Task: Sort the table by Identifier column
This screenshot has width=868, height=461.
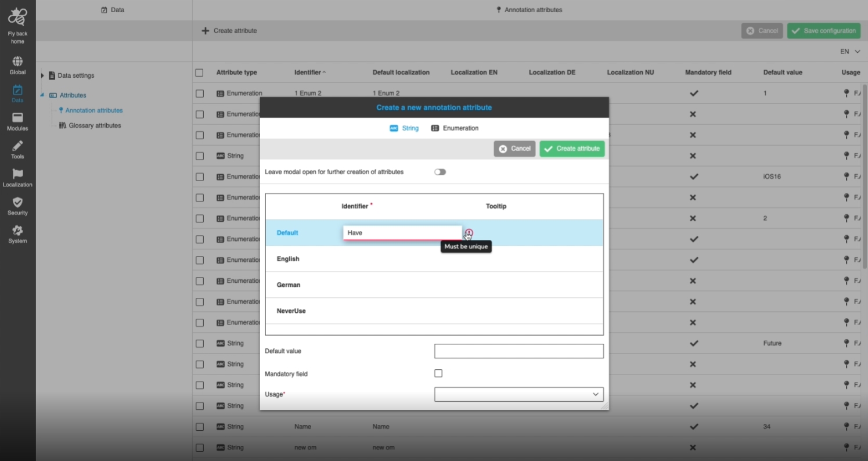Action: click(x=310, y=73)
